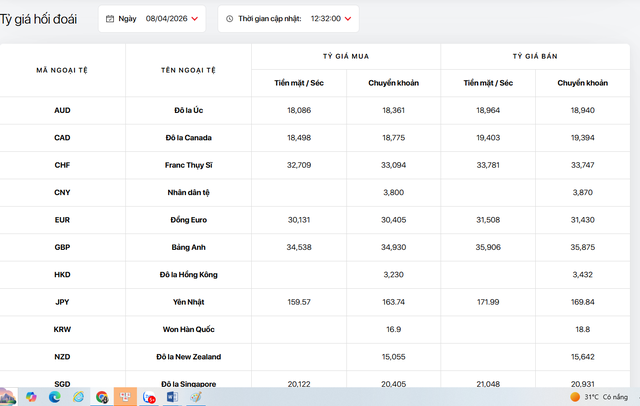Click the calendar icon beside Ngày
This screenshot has width=640, height=406.
coord(110,19)
